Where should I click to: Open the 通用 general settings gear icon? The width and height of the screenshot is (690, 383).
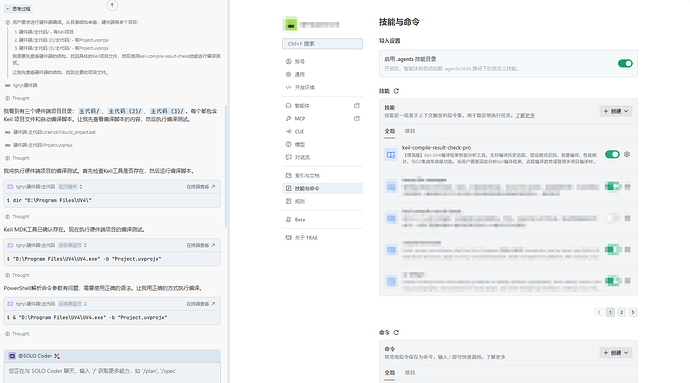(x=289, y=74)
